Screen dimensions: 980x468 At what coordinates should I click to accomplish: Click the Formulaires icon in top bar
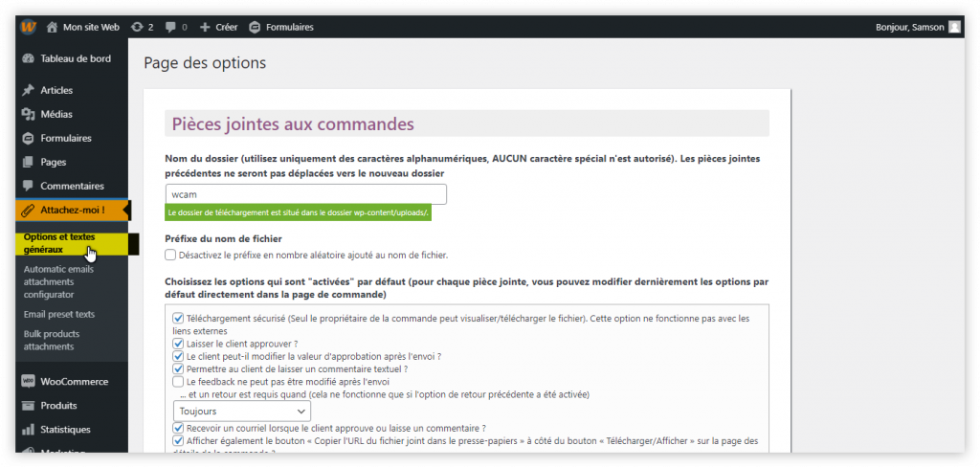[x=255, y=27]
